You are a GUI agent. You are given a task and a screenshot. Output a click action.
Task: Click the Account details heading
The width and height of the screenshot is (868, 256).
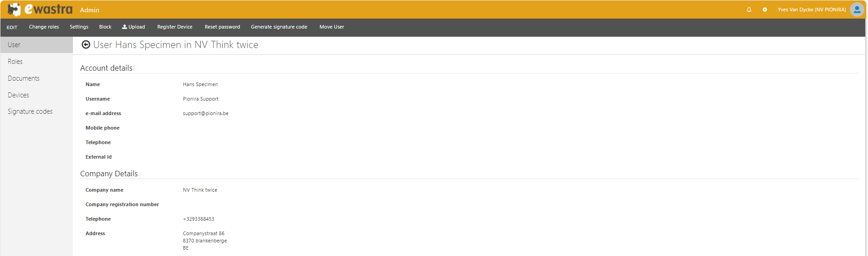pos(106,68)
